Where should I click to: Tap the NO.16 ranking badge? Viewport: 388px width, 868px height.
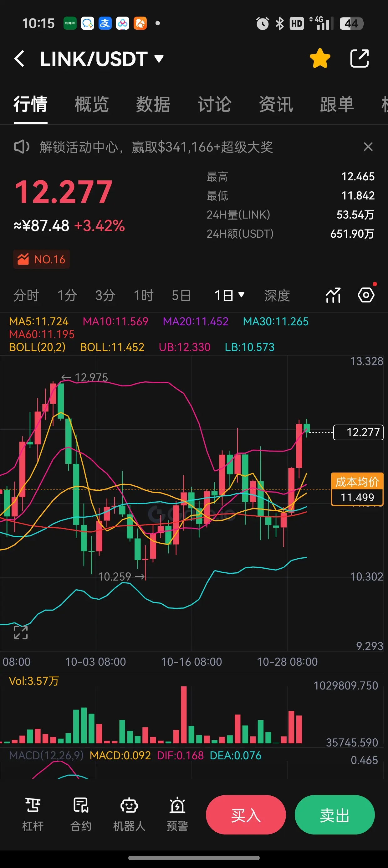(x=41, y=259)
